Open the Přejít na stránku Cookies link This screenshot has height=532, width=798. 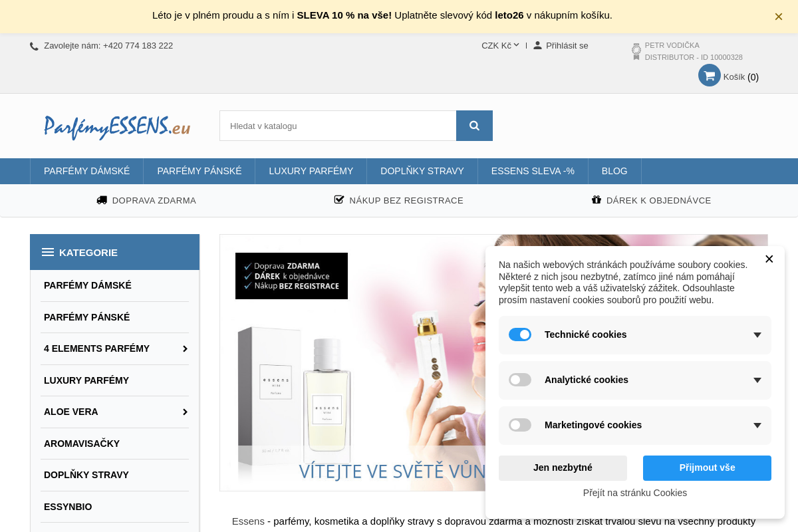tap(635, 493)
